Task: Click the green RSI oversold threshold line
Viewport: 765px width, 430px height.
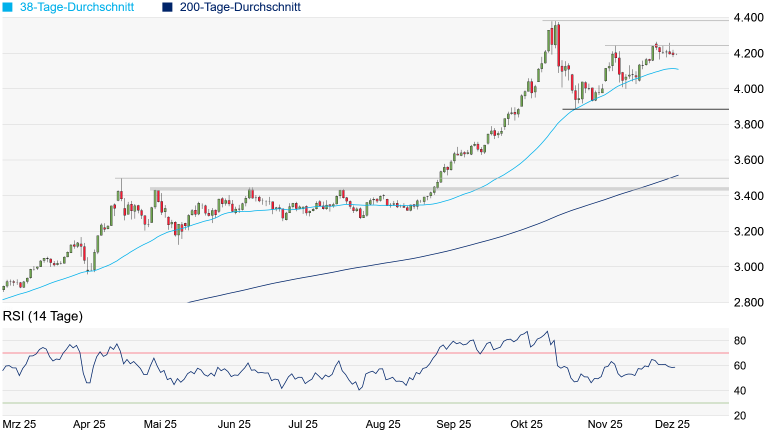Action: [300, 403]
